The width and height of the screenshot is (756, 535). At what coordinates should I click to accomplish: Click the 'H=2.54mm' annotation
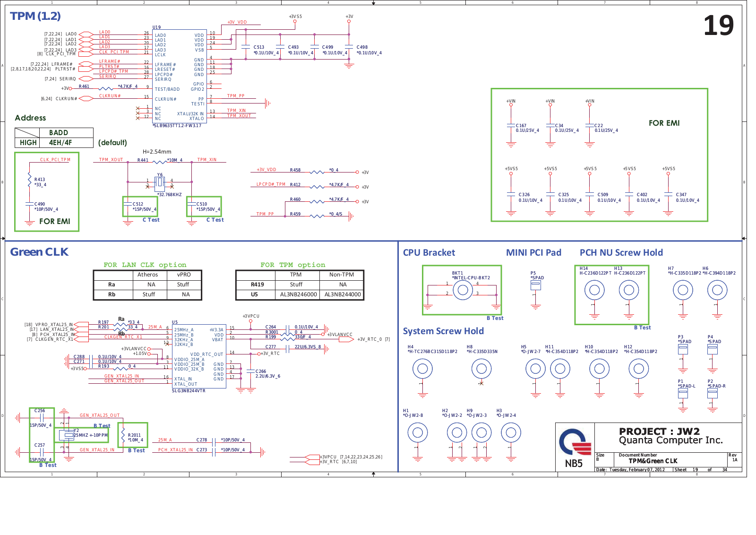click(157, 152)
